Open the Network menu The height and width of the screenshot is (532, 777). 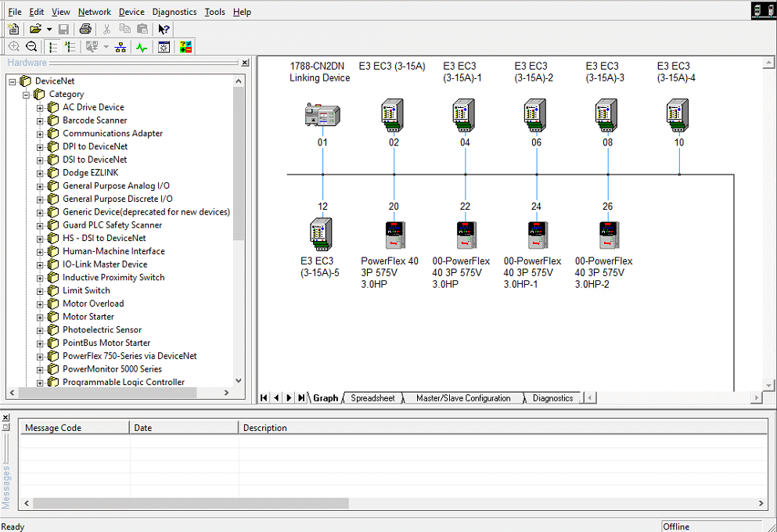95,12
